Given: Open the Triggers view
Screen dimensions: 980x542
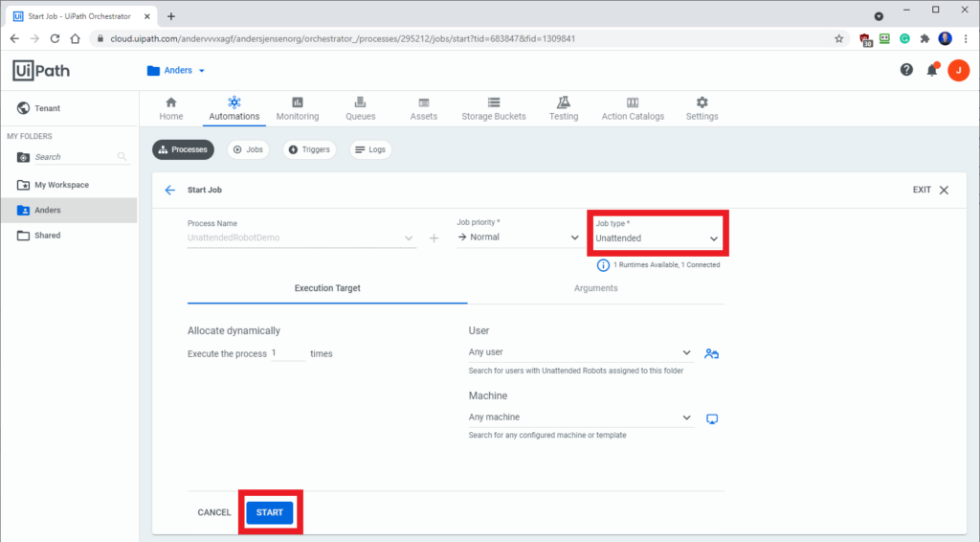Looking at the screenshot, I should coord(309,149).
